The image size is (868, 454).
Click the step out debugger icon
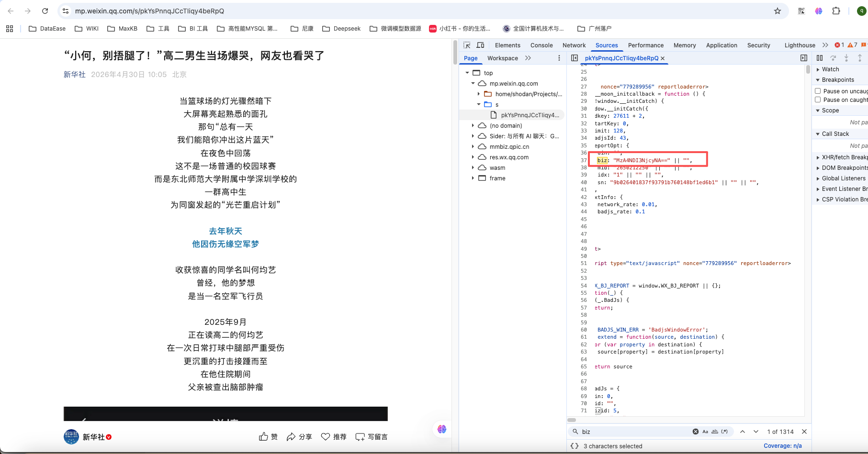pos(860,58)
